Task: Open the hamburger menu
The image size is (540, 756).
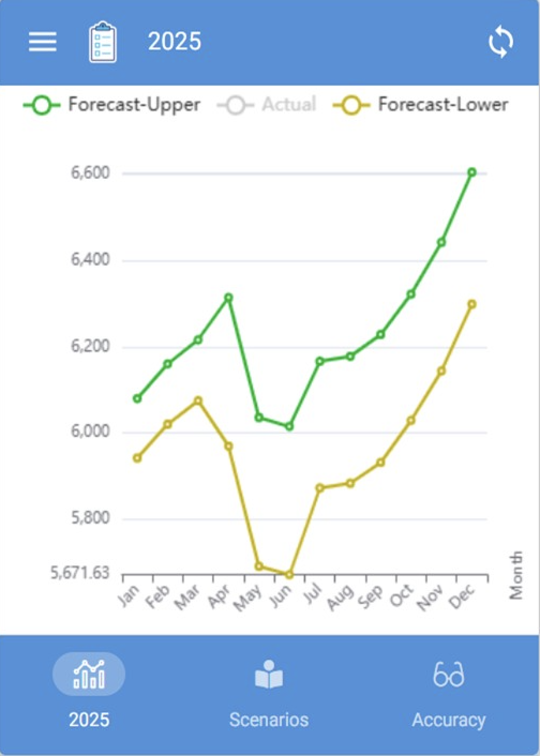Action: pos(42,41)
